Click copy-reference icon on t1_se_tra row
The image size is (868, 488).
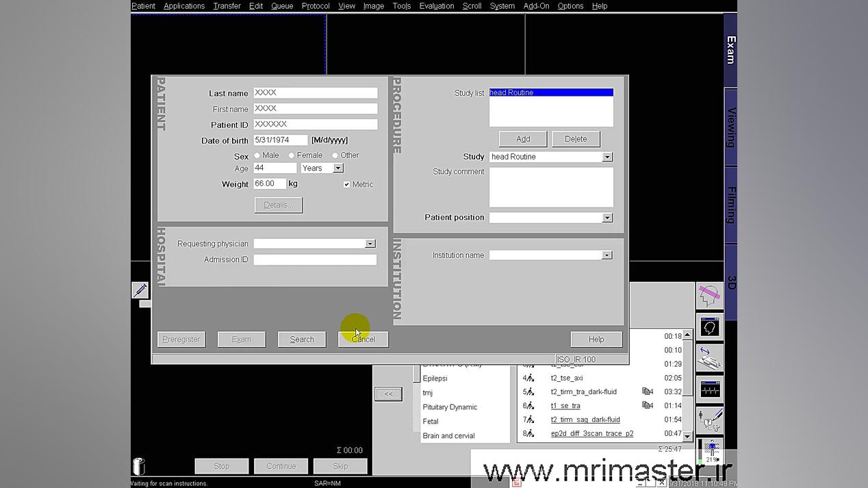tap(647, 406)
